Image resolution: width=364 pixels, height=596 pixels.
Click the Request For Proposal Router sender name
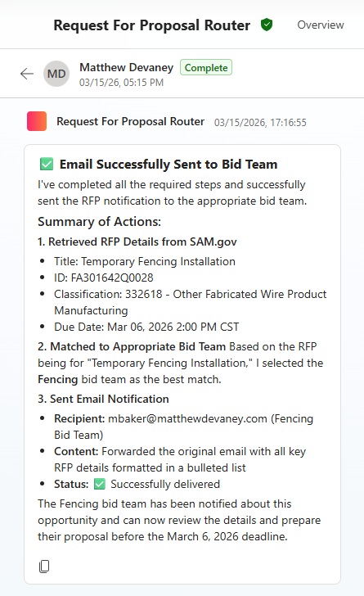pyautogui.click(x=131, y=122)
